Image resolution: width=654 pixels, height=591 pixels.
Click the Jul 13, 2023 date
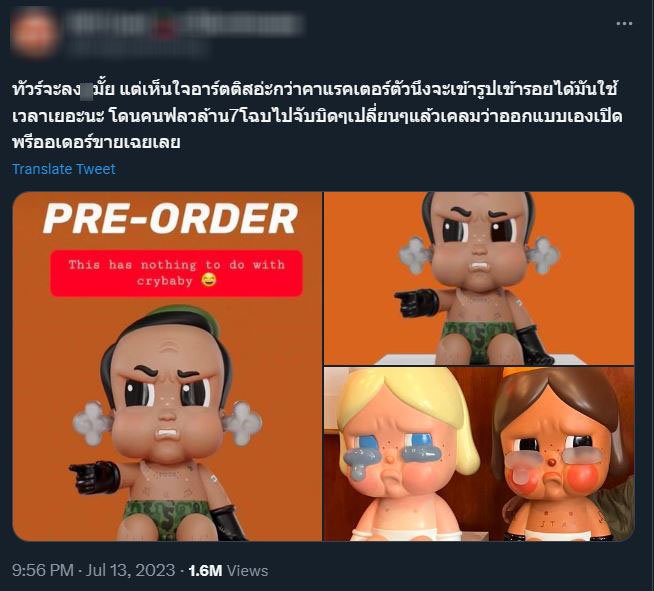130,570
